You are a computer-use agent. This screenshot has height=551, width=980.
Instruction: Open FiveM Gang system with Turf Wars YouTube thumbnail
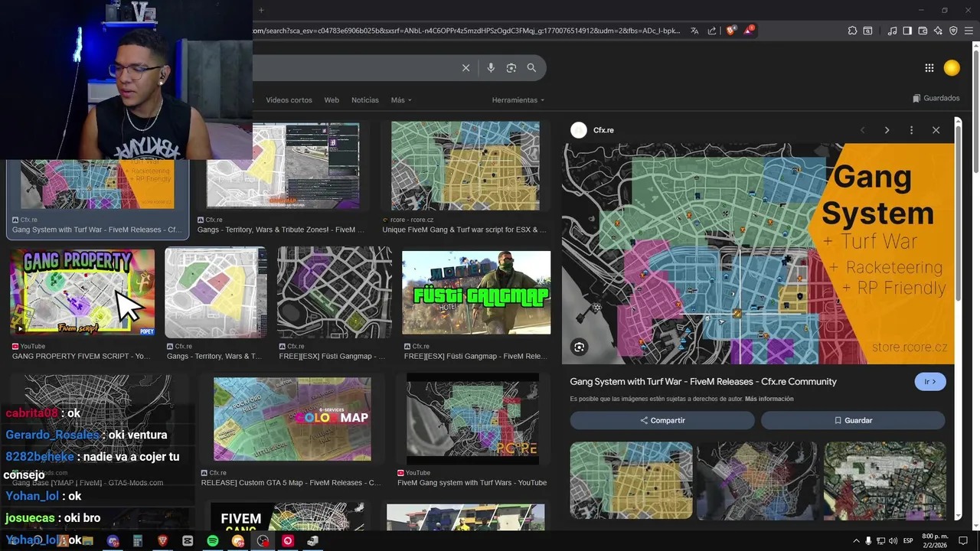pos(472,419)
